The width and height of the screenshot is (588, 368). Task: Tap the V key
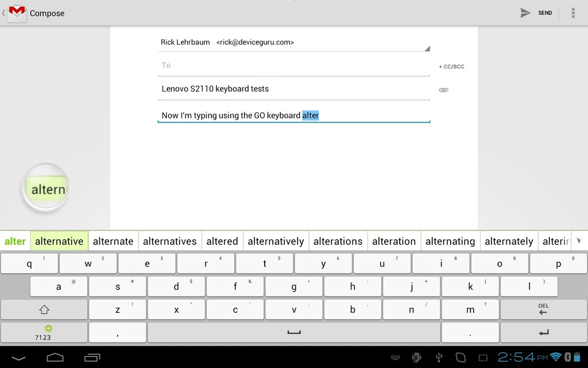click(294, 309)
